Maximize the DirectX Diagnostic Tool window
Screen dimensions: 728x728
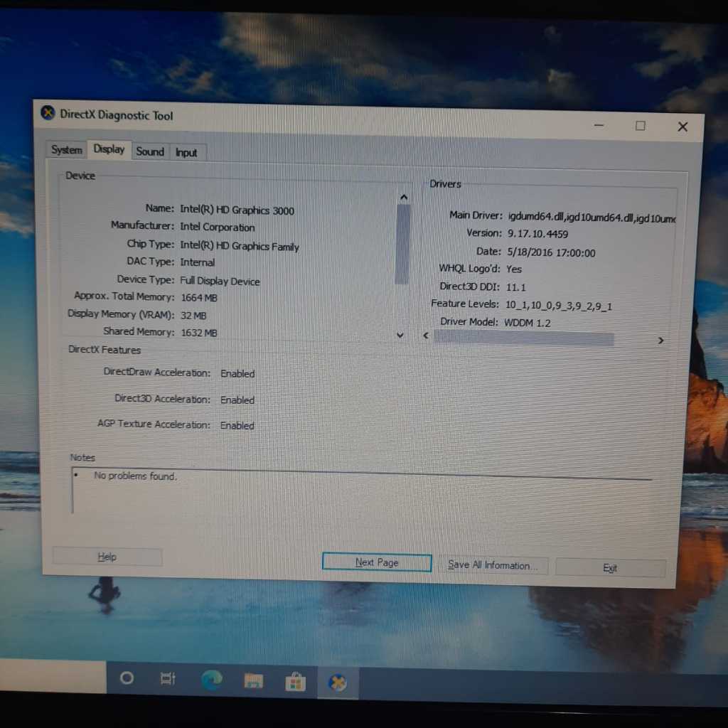(640, 126)
